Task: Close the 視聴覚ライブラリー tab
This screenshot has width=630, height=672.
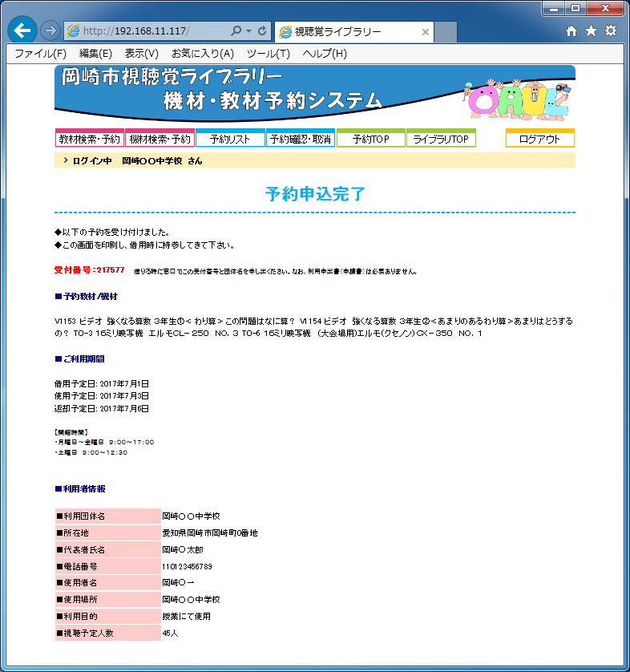Action: (x=426, y=32)
